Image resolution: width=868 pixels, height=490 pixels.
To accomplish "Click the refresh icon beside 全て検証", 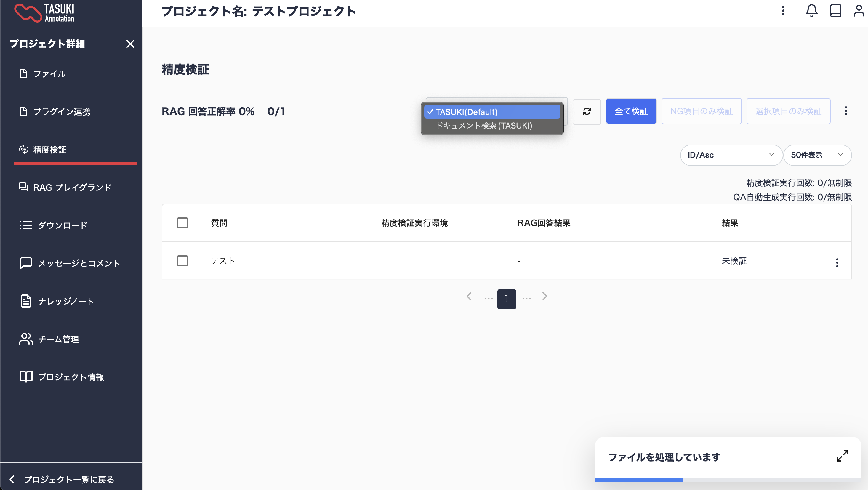I will 587,111.
